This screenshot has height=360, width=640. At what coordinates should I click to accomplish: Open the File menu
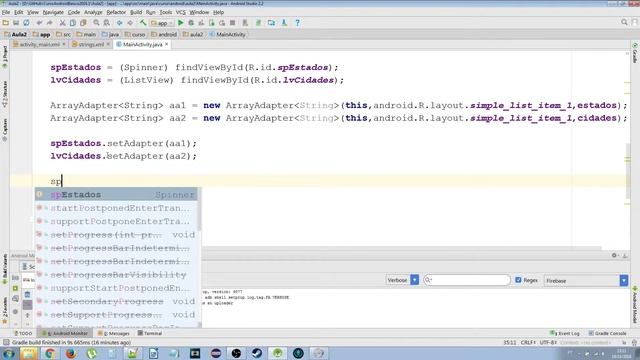click(6, 12)
